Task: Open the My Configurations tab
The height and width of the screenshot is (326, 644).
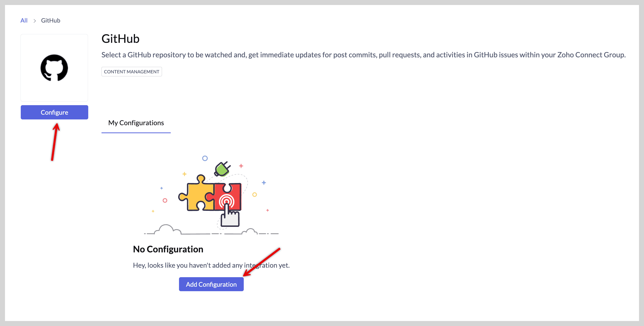Action: 136,123
